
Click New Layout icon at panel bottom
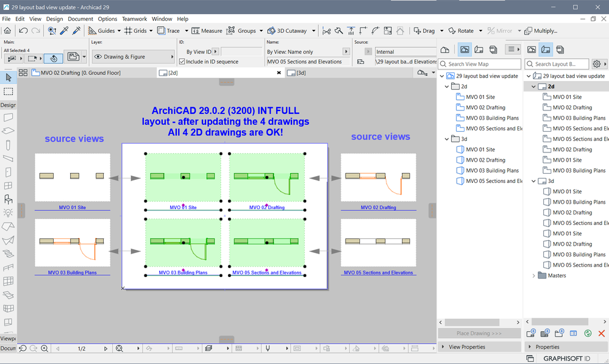tap(531, 334)
